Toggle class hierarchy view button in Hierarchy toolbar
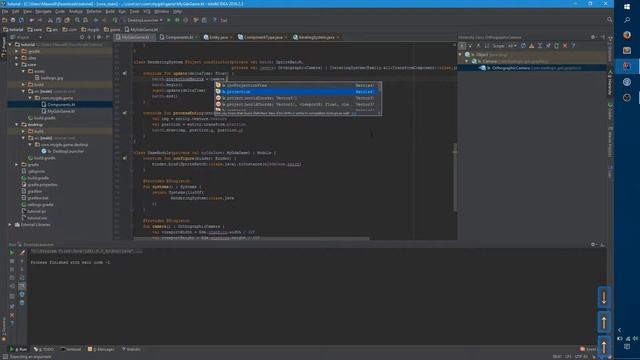 462,46
